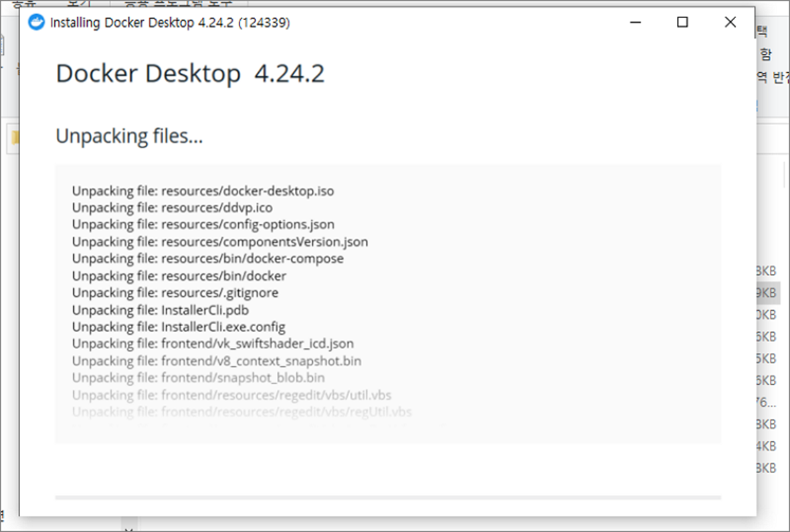Select the regedit/vbs/util.vbs log line
Viewport: 790px width, 532px height.
231,396
